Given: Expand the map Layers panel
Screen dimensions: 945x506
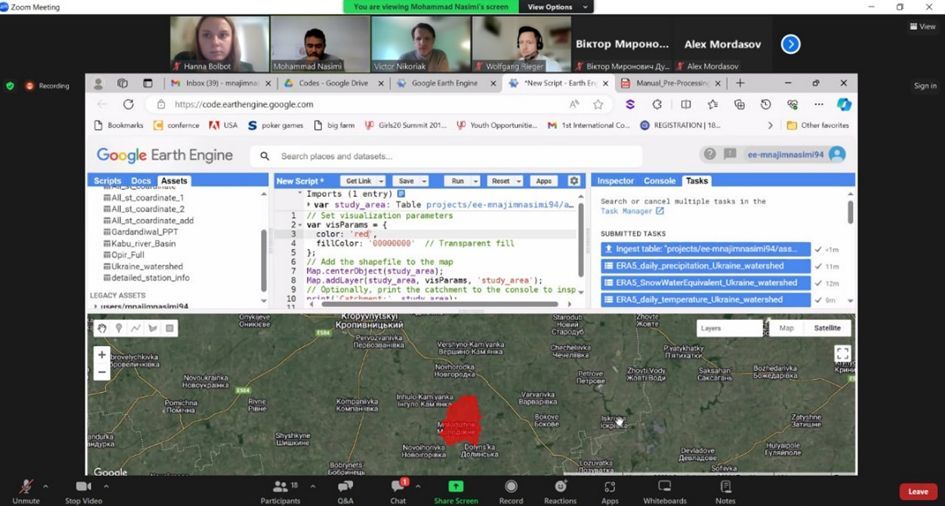Looking at the screenshot, I should pos(728,328).
